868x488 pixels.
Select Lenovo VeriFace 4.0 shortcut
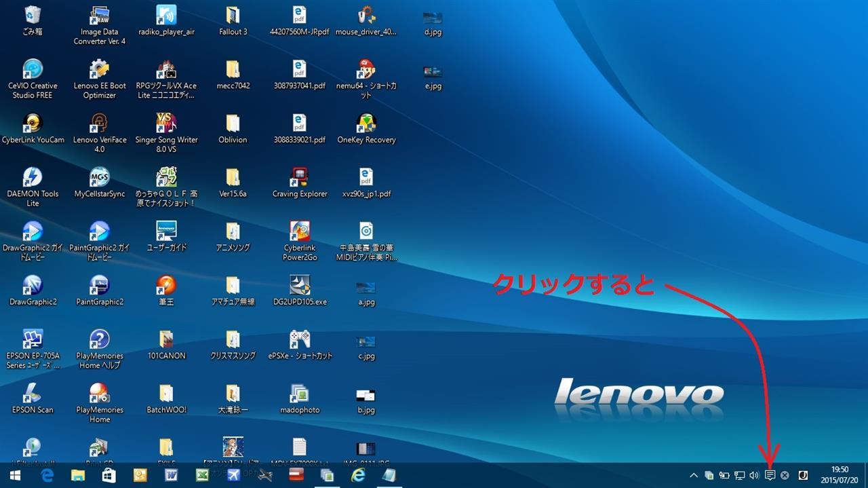coord(100,133)
